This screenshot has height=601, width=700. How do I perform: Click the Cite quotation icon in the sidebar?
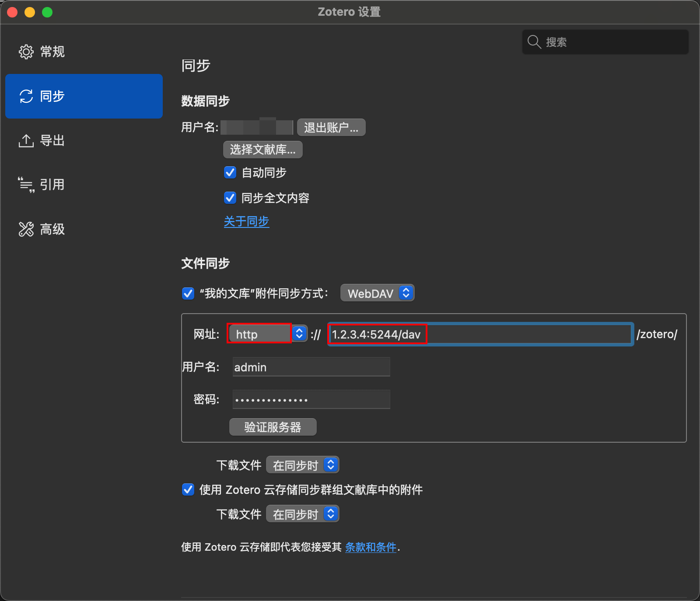(26, 185)
